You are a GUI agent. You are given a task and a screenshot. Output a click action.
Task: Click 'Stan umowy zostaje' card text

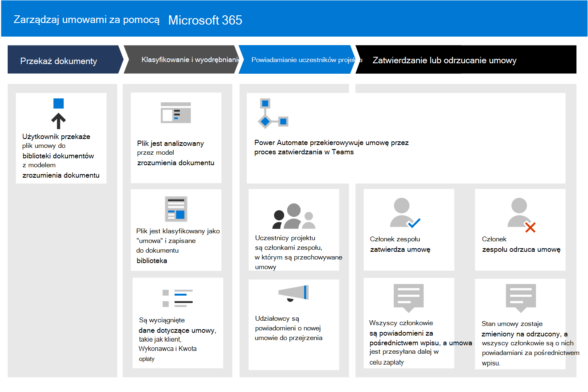click(x=512, y=324)
